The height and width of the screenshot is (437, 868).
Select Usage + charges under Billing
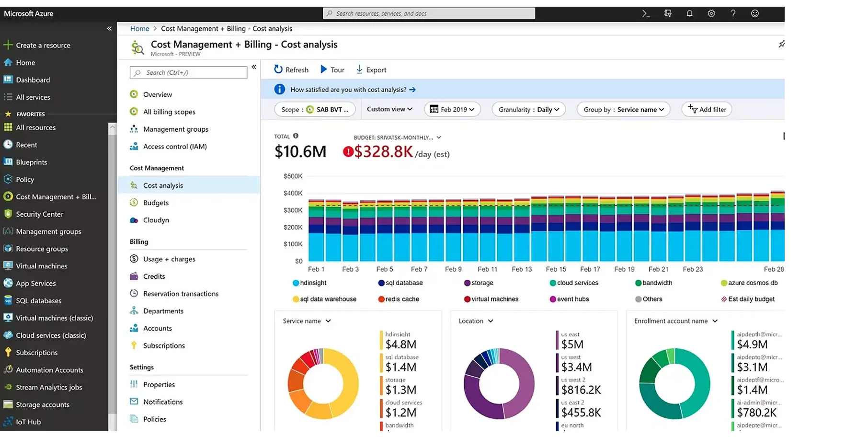click(x=169, y=259)
